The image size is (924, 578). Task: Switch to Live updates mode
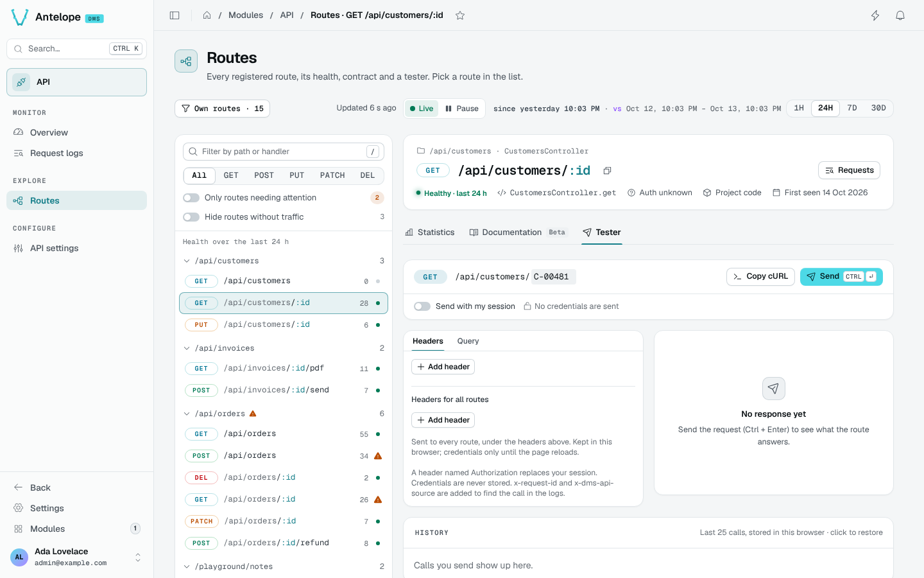pyautogui.click(x=422, y=109)
